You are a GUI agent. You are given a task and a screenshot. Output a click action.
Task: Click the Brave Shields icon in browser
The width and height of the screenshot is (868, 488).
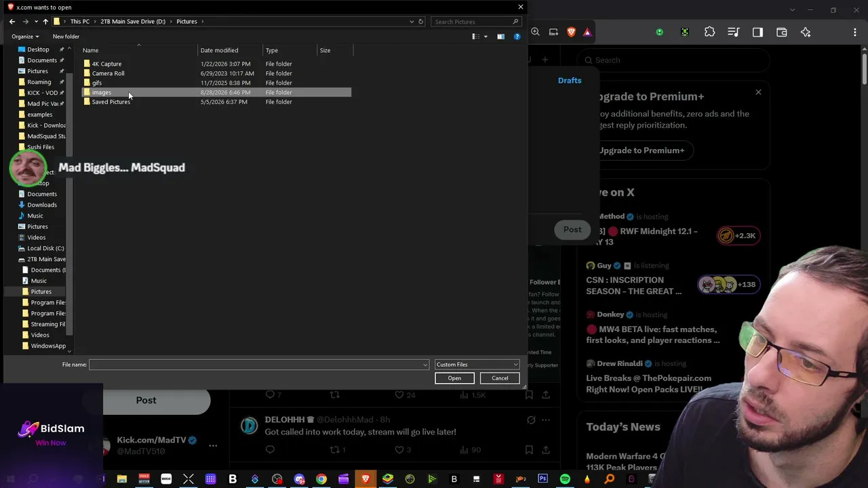click(x=571, y=32)
